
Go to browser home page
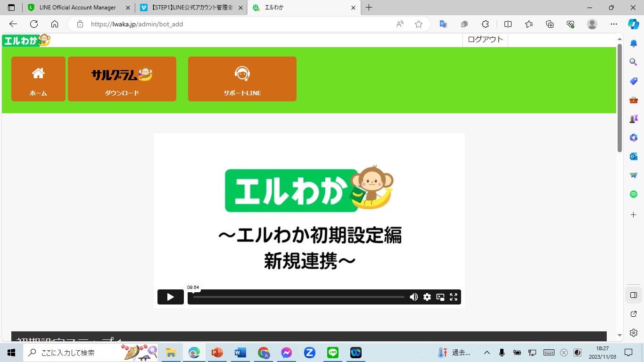55,24
